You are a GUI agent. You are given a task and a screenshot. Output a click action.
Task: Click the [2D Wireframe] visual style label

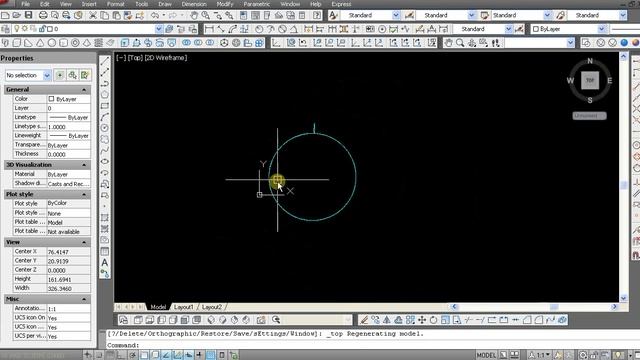(x=166, y=58)
